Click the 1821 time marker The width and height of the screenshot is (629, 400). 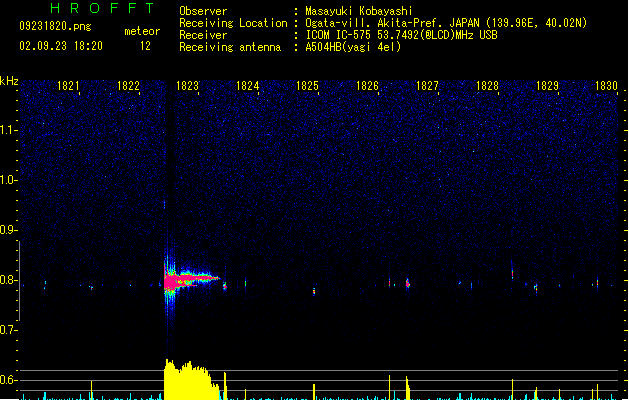click(x=68, y=86)
